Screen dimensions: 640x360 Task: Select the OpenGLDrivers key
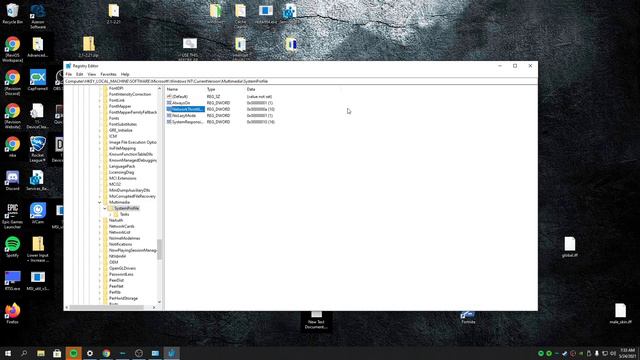122,268
